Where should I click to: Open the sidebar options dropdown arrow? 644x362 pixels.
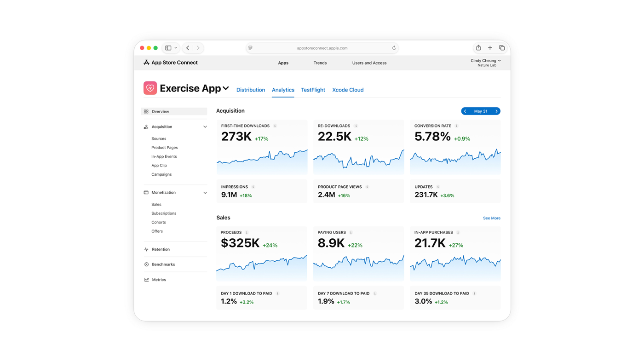[x=176, y=48]
